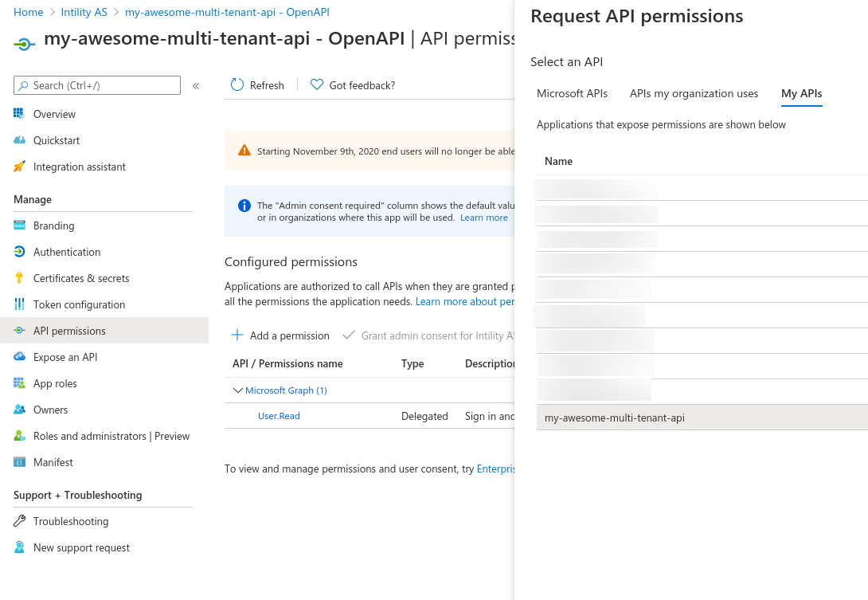Viewport: 868px width, 600px height.
Task: Click the Quickstart cloud icon
Action: click(19, 140)
